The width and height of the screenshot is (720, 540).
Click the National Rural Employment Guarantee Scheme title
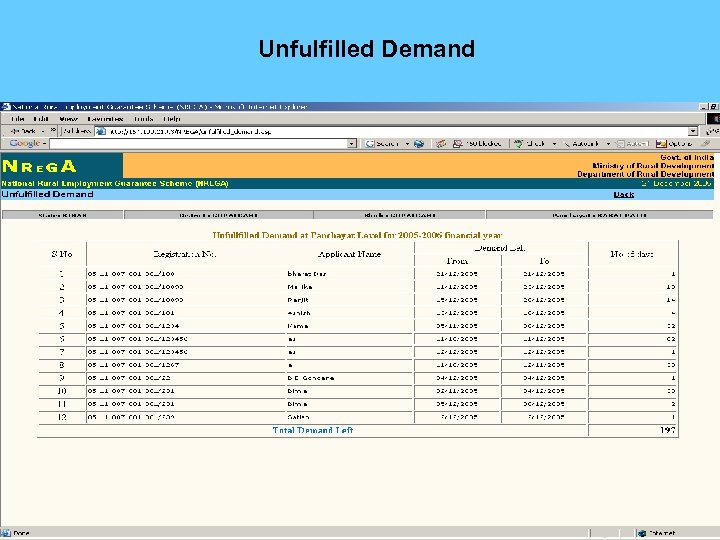tap(115, 184)
